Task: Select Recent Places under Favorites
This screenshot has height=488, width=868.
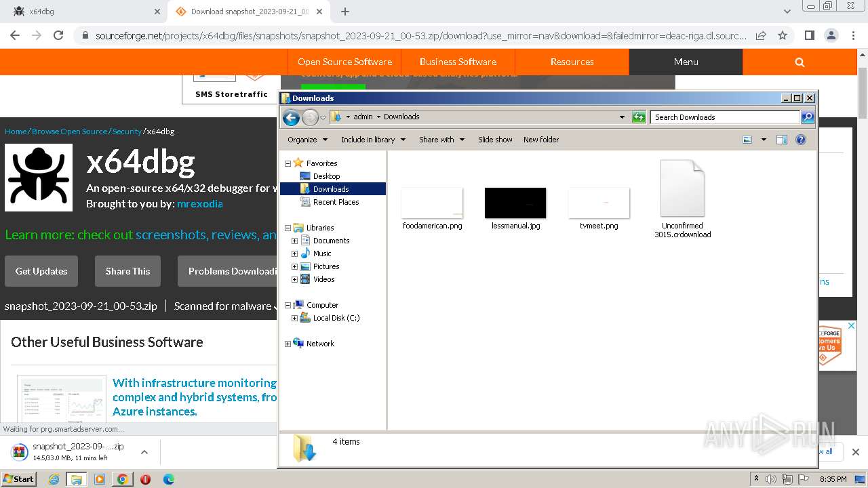Action: (336, 202)
